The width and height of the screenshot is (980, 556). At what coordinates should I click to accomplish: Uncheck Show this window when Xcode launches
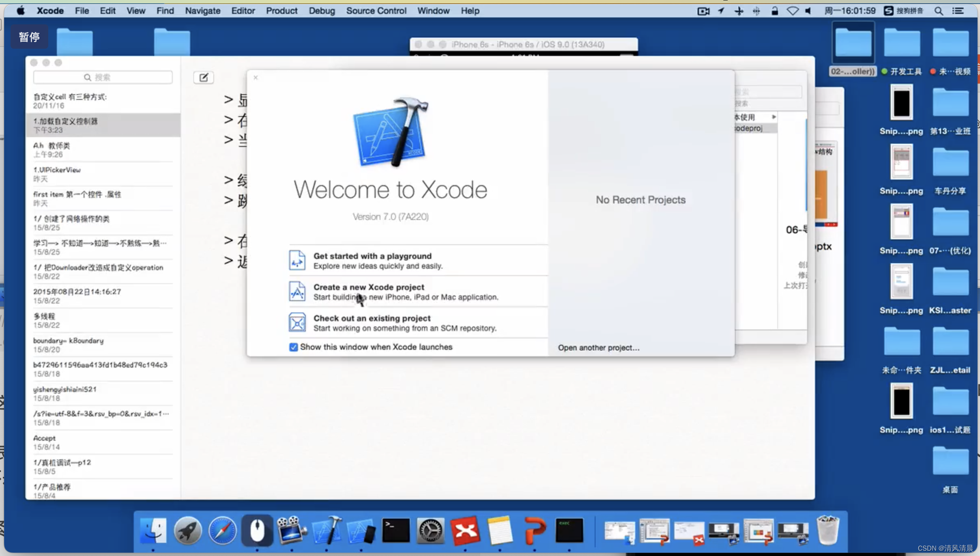tap(293, 347)
